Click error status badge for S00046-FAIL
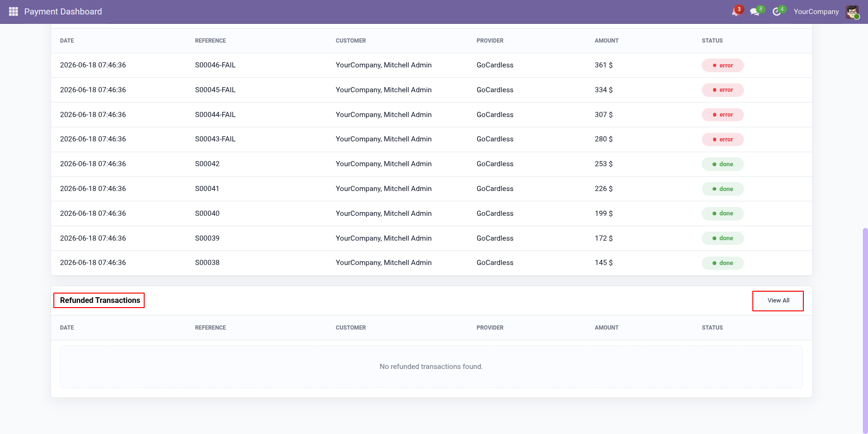The width and height of the screenshot is (868, 434). [722, 66]
